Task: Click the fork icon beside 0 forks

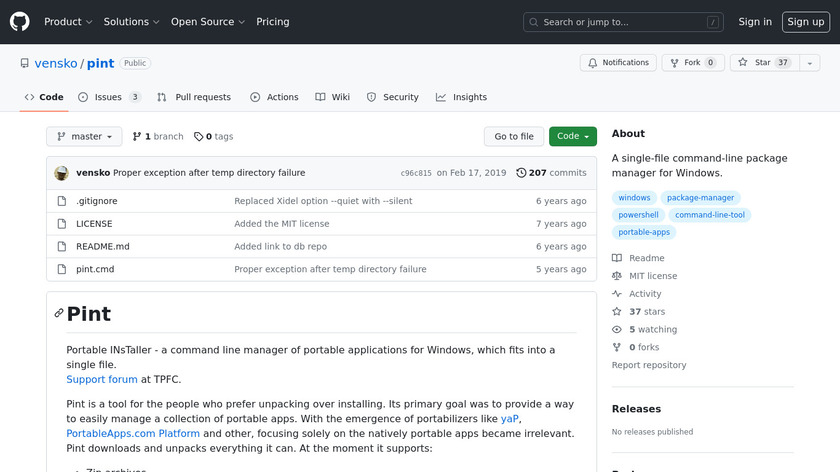Action: click(617, 347)
